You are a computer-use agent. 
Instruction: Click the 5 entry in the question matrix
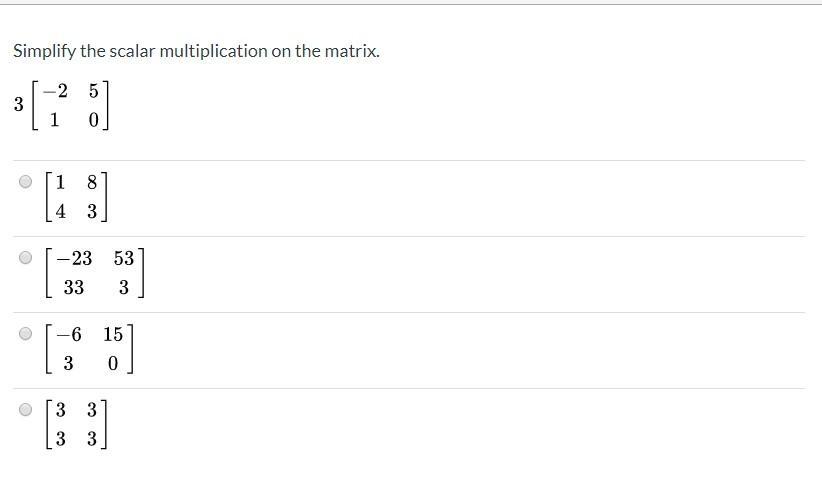coord(93,91)
